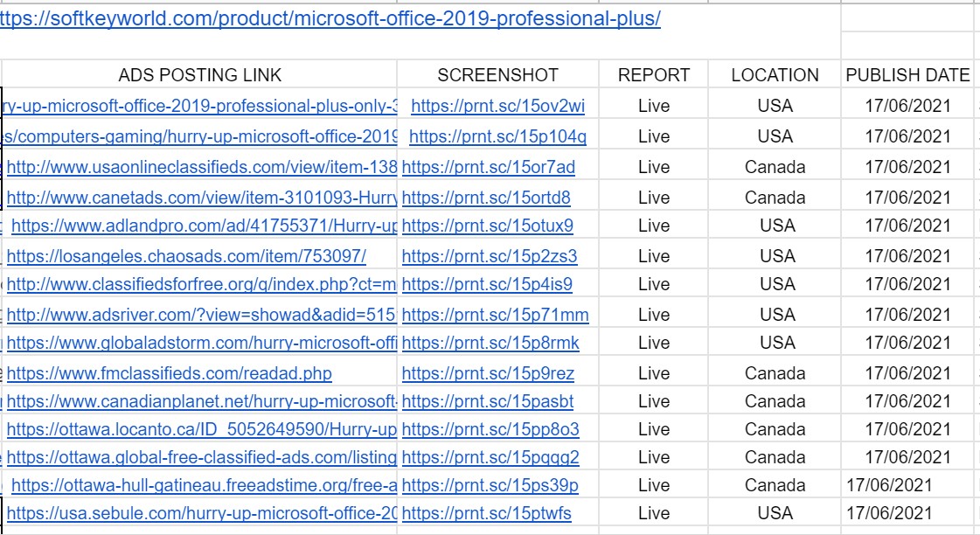Open the canadianplanet.net ad link
The image size is (980, 535).
coord(202,402)
